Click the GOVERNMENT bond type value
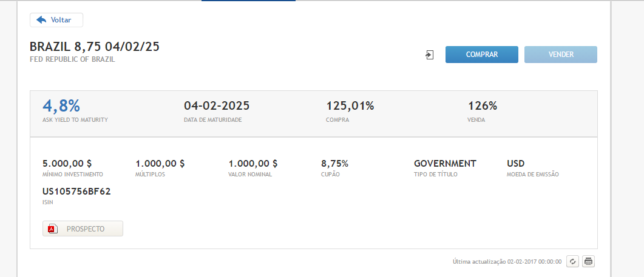Screen dimensions: 644x277 coord(445,163)
